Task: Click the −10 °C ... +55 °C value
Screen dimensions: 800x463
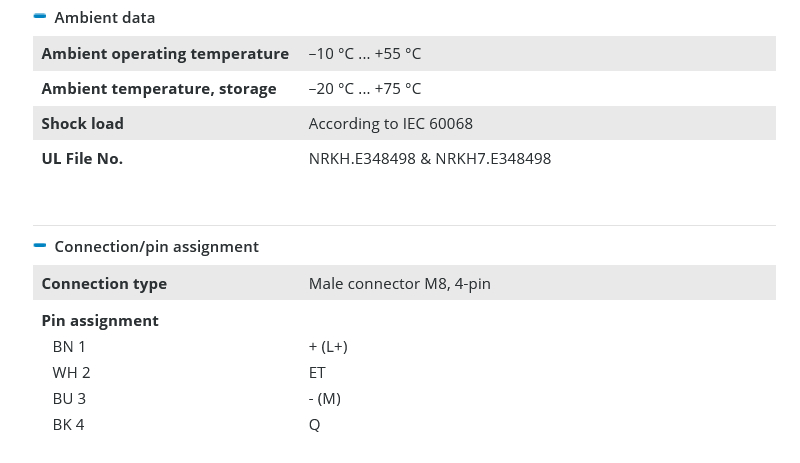Action: tap(365, 54)
